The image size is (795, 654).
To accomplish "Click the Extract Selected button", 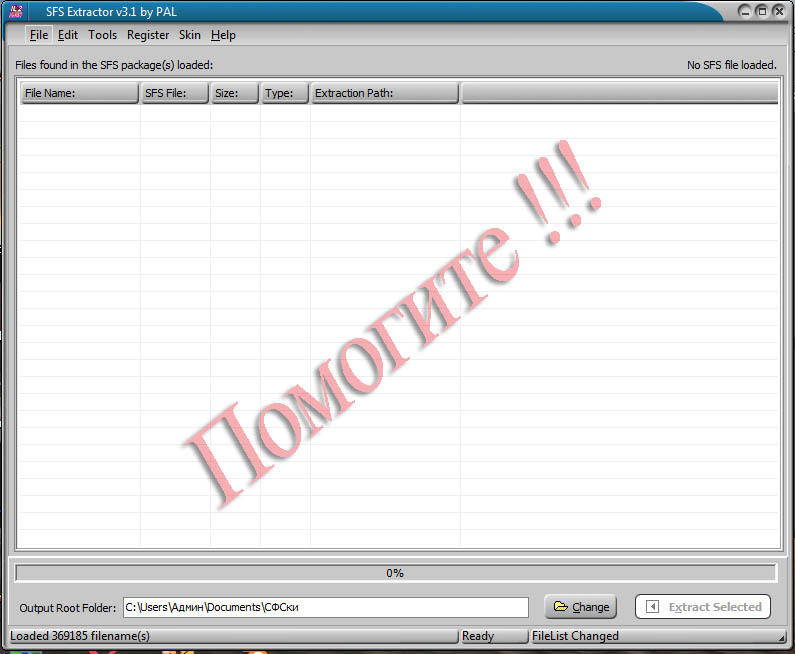I will coord(703,607).
